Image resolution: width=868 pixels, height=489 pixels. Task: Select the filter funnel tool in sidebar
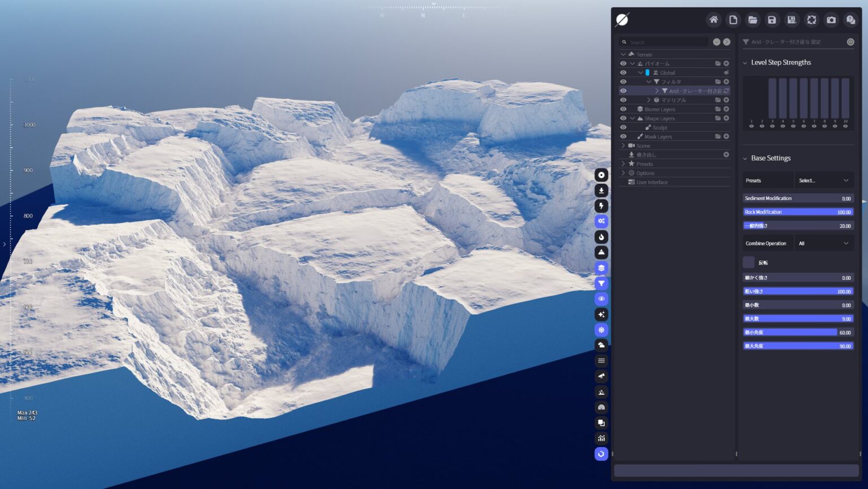tap(601, 283)
